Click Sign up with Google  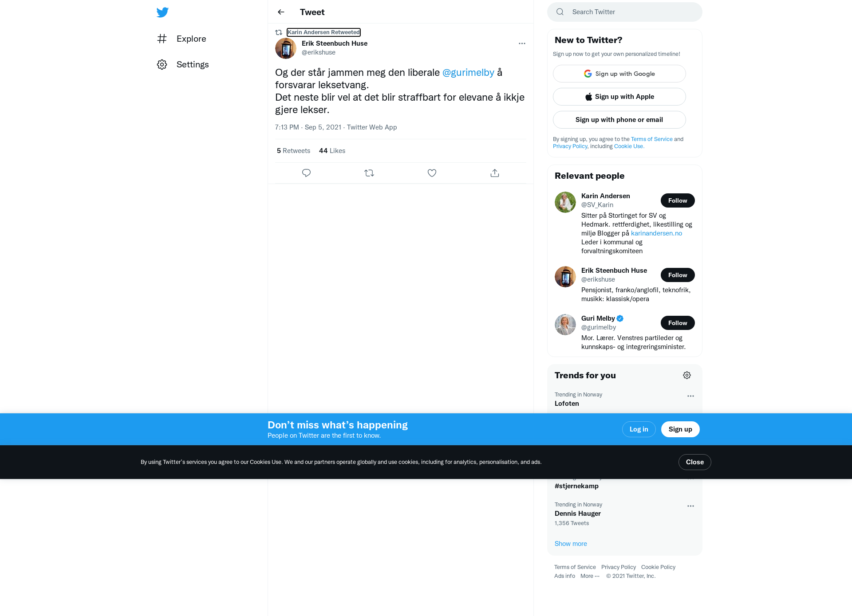tap(619, 74)
